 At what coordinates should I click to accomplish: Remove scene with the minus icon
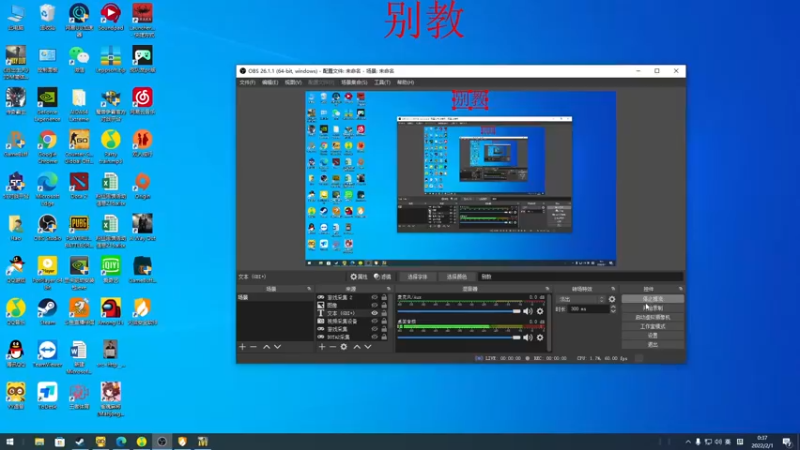pos(253,347)
